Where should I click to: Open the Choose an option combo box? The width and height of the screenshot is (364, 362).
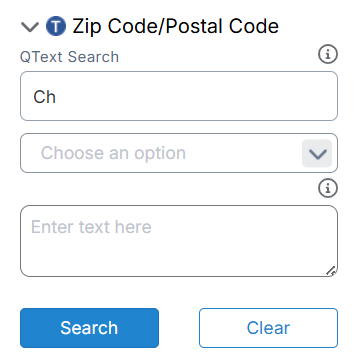(x=179, y=153)
